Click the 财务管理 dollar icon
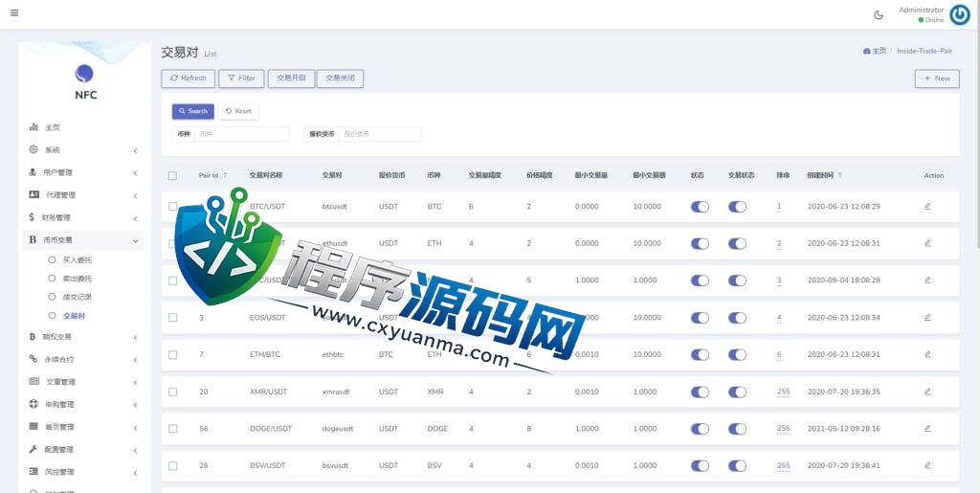The width and height of the screenshot is (980, 493). (x=32, y=217)
